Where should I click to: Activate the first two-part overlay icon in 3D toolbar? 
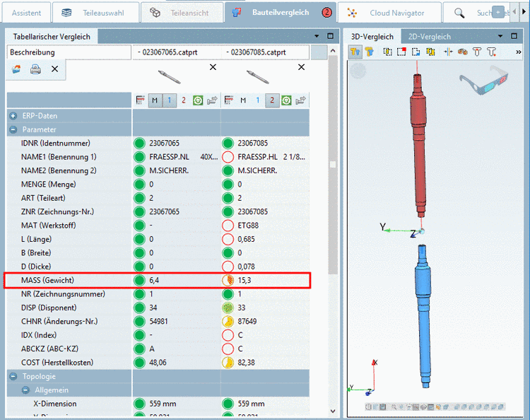coord(355,52)
